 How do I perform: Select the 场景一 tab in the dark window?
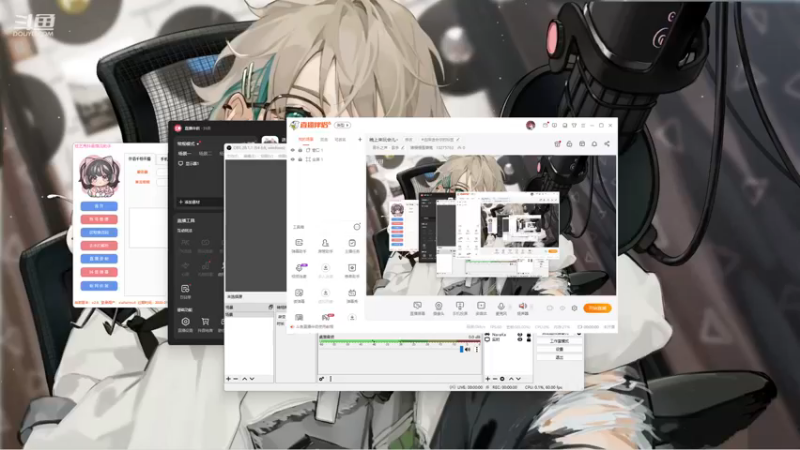point(184,154)
